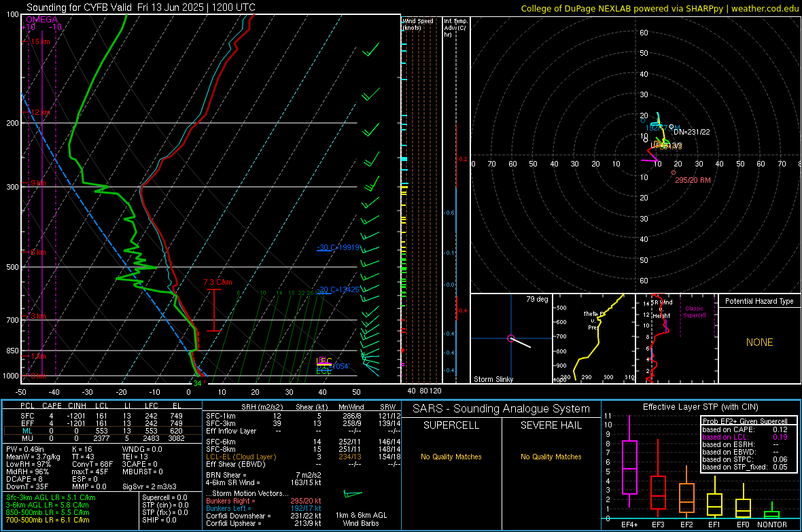The image size is (802, 532).
Task: Click the ConvT = 68F value
Action: click(x=92, y=464)
